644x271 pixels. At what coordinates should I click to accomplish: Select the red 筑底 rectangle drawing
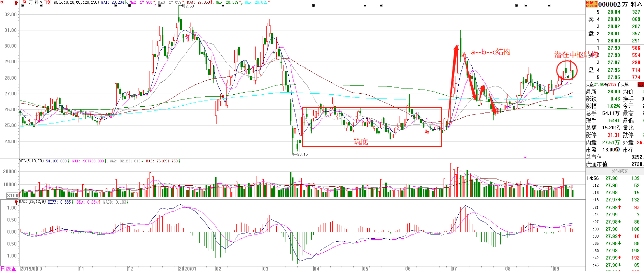pos(372,126)
